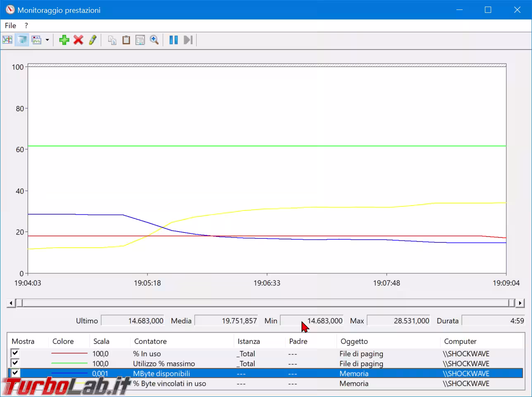The height and width of the screenshot is (397, 532).
Task: Click the View Log Data icon
Action: coord(22,40)
